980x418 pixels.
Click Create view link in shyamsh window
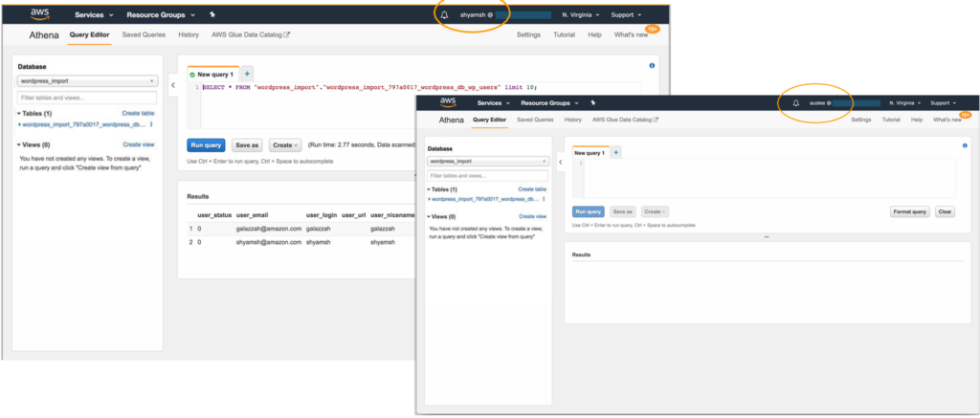point(138,144)
